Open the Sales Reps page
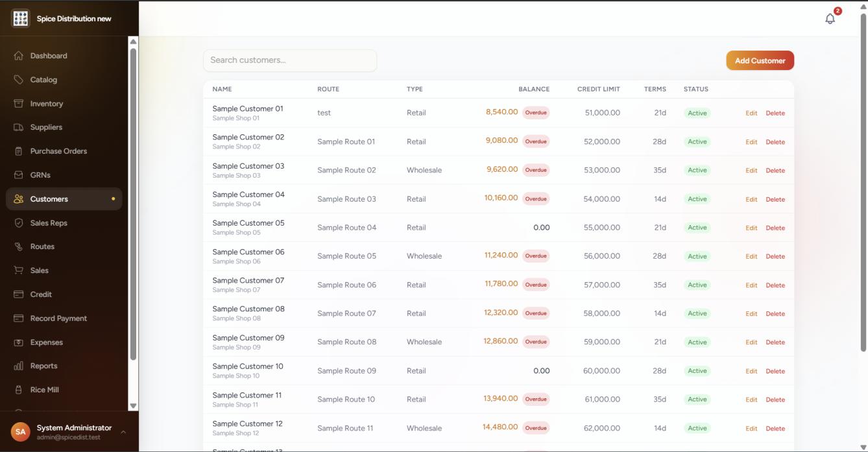868x452 pixels. click(x=64, y=223)
